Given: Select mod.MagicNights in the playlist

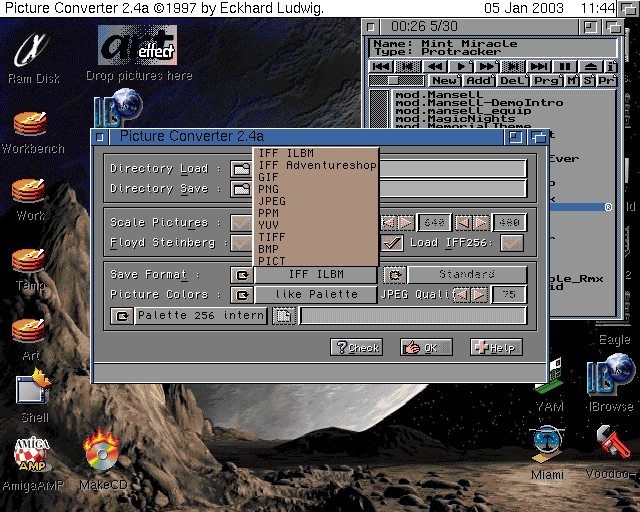Looking at the screenshot, I should [455, 119].
